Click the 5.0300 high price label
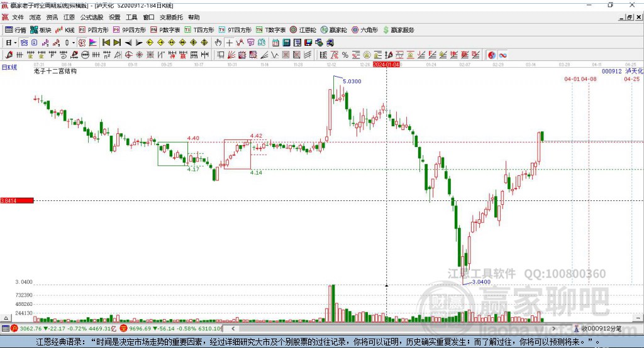 pyautogui.click(x=352, y=81)
